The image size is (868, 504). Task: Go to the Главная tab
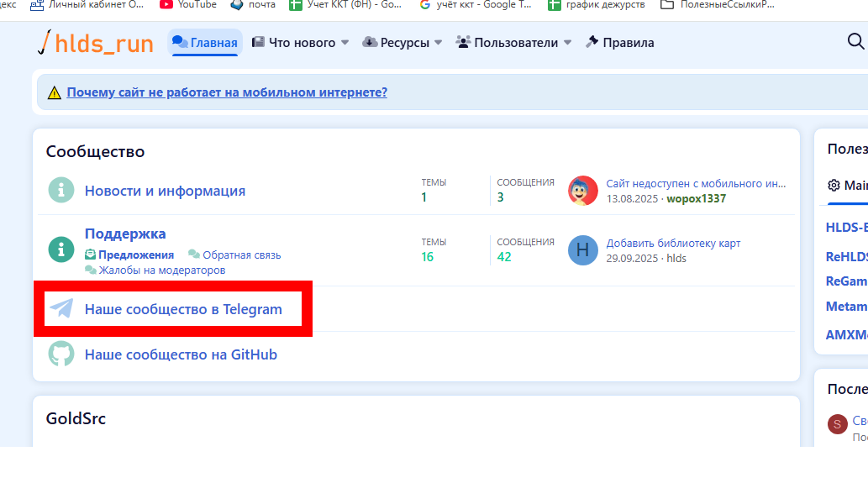(205, 43)
